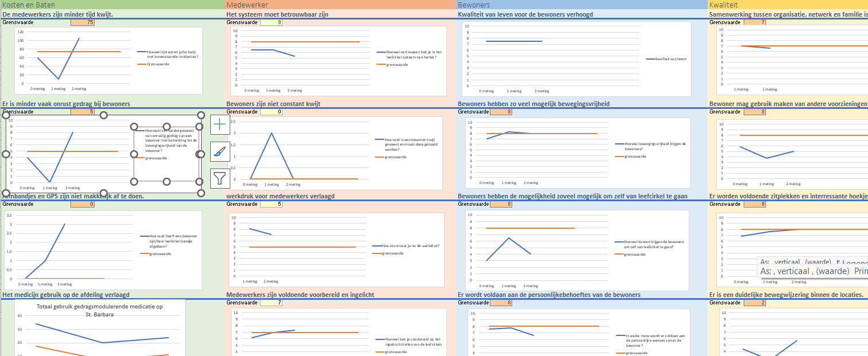Click Grenswaarde value 7 under 'Samenwerking tussen organisatie'
This screenshot has width=868, height=356.
(x=755, y=22)
